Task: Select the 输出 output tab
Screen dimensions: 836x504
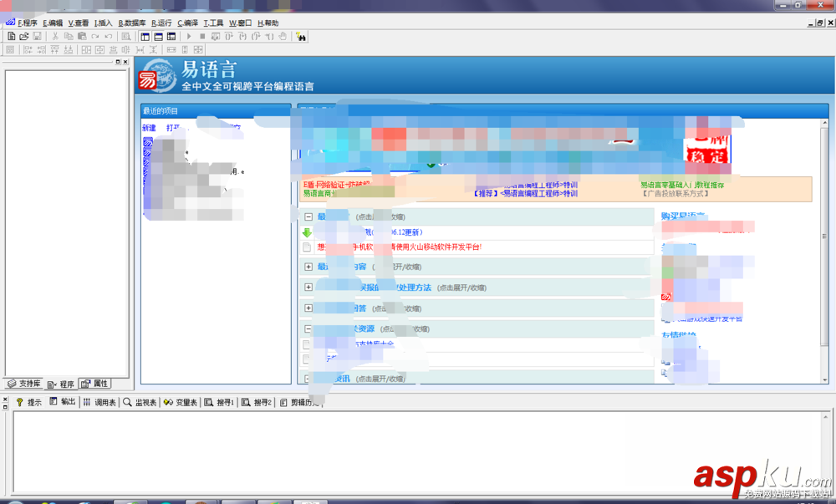Action: [63, 402]
